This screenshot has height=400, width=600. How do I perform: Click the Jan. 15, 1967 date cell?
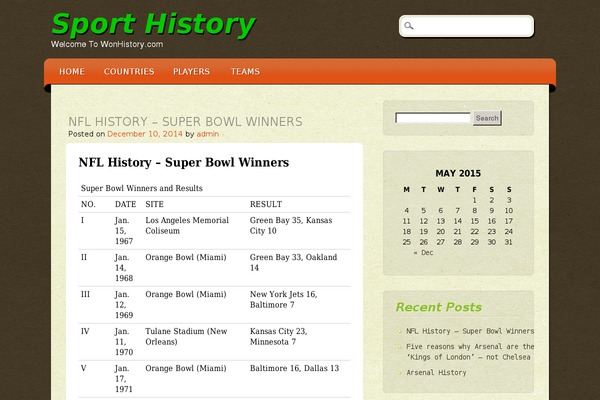[x=124, y=231]
